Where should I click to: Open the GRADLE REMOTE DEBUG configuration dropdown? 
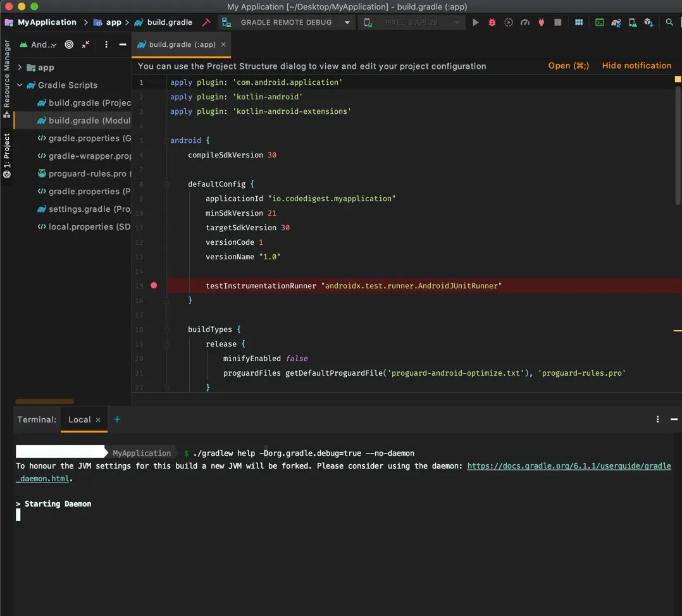285,22
